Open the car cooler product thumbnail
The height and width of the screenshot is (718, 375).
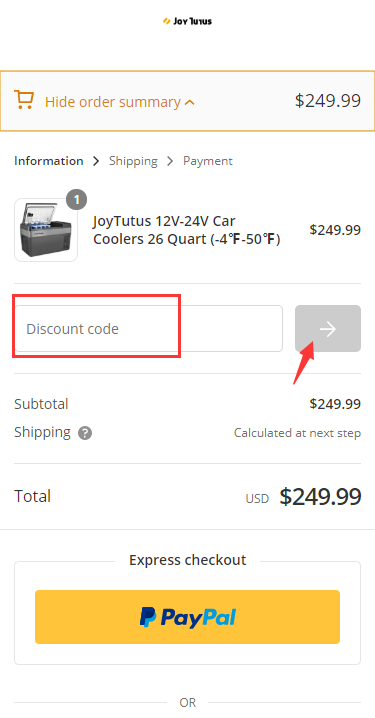[46, 230]
